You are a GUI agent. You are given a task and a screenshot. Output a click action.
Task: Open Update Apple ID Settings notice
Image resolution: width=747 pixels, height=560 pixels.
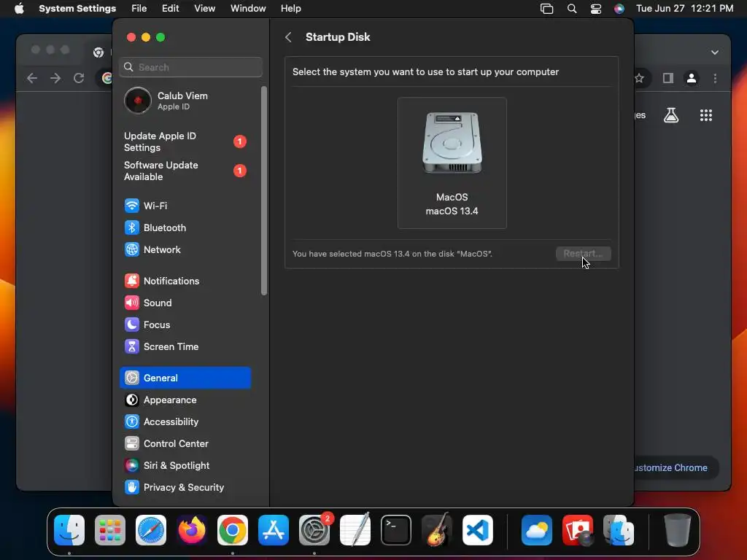(x=185, y=141)
